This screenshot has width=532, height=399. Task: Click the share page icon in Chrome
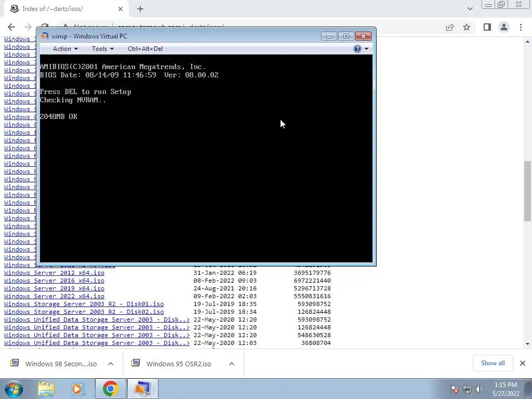click(450, 27)
